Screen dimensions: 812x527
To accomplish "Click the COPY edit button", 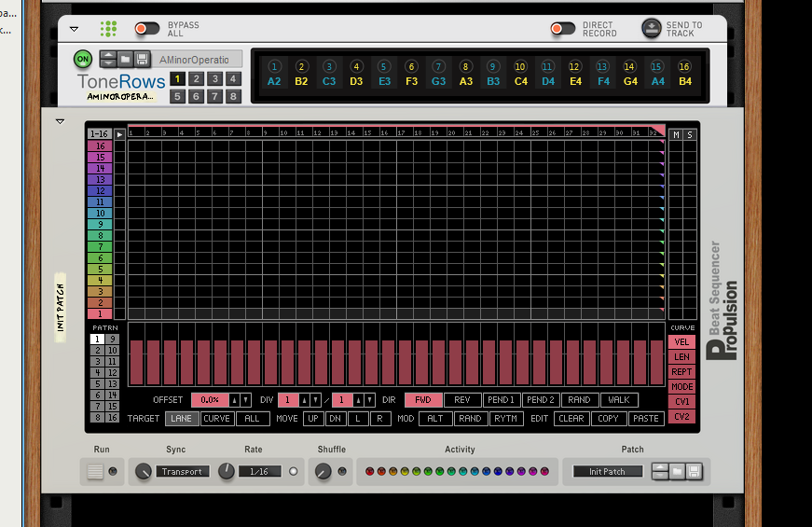I will (608, 418).
